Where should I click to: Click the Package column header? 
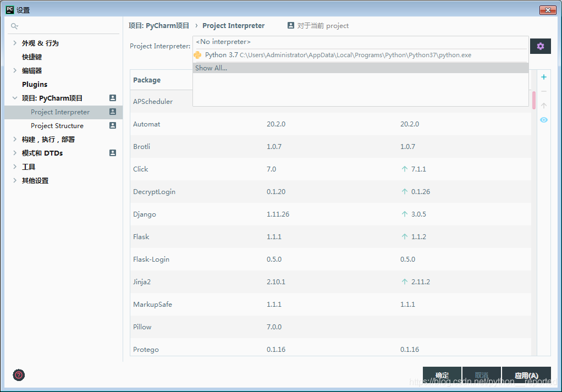tap(147, 80)
